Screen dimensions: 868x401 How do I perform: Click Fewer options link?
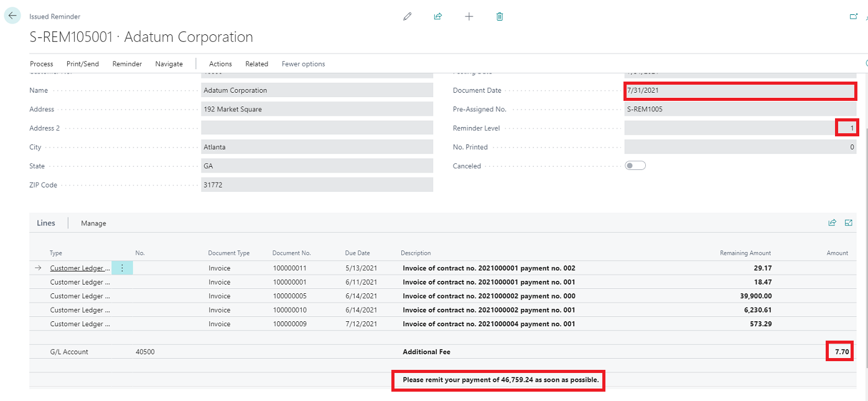[x=303, y=64]
